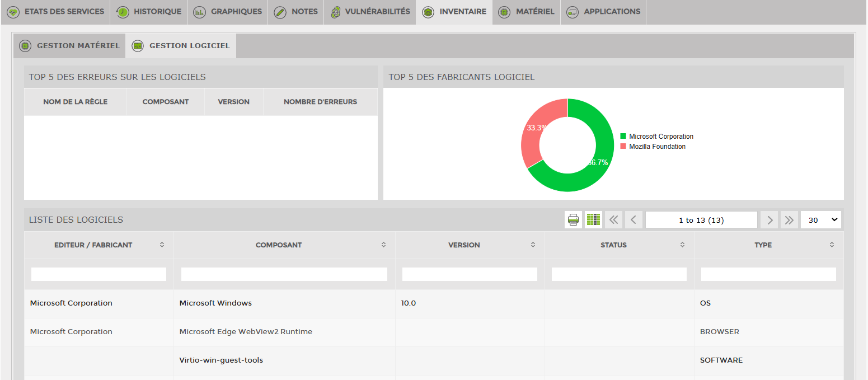
Task: Focus the Type filter field
Action: (768, 274)
